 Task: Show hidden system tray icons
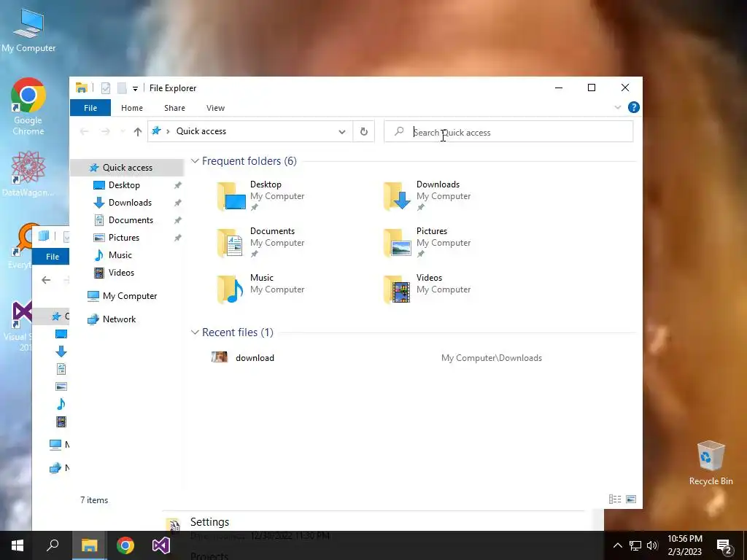[x=617, y=545]
